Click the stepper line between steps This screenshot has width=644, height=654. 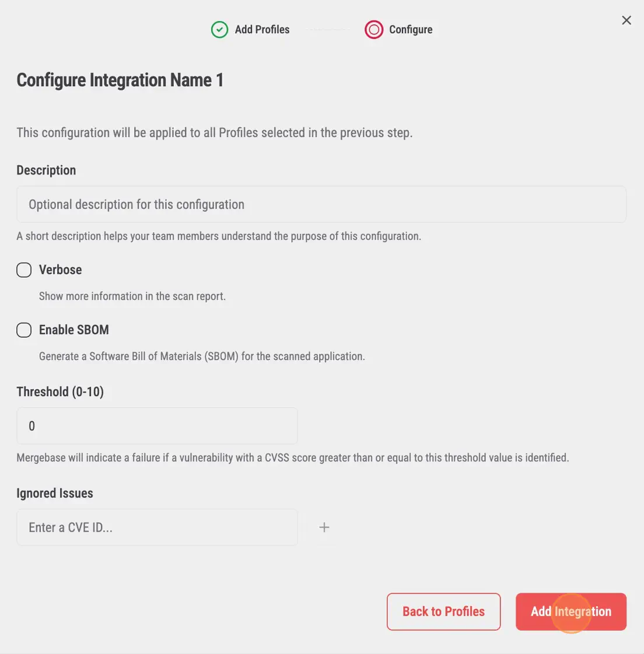[x=327, y=30]
